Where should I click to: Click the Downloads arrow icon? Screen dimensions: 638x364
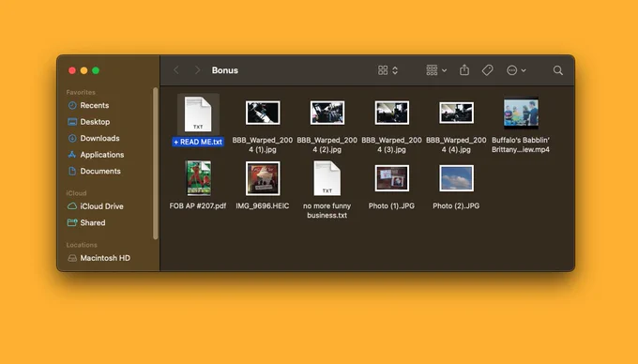click(x=72, y=138)
